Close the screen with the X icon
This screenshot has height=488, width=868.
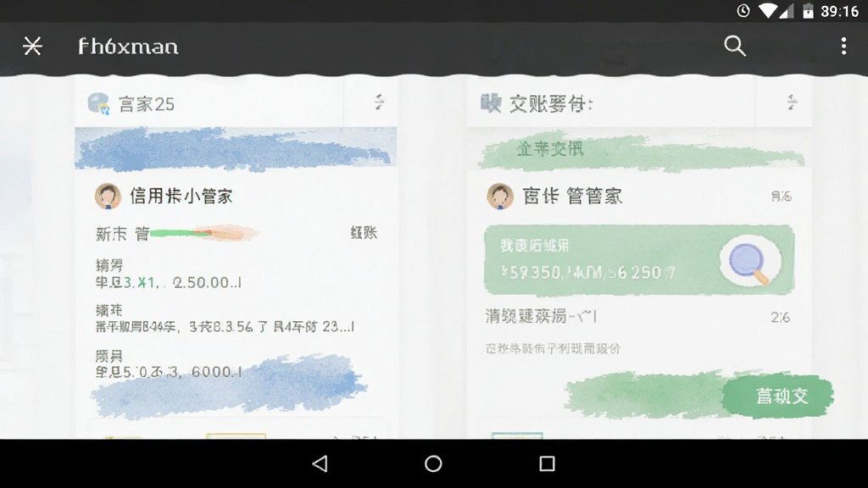(x=32, y=46)
